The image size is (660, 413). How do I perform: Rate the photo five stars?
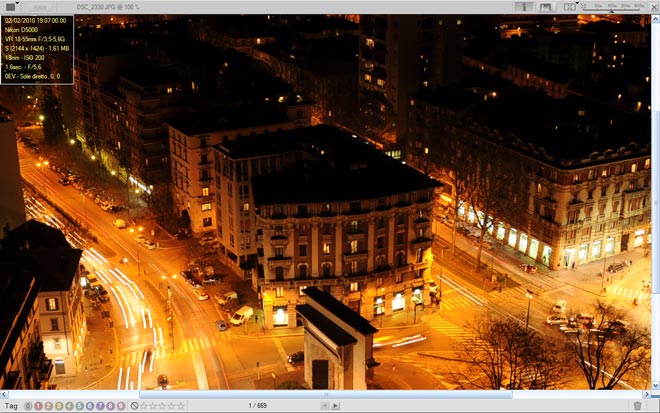pyautogui.click(x=181, y=406)
